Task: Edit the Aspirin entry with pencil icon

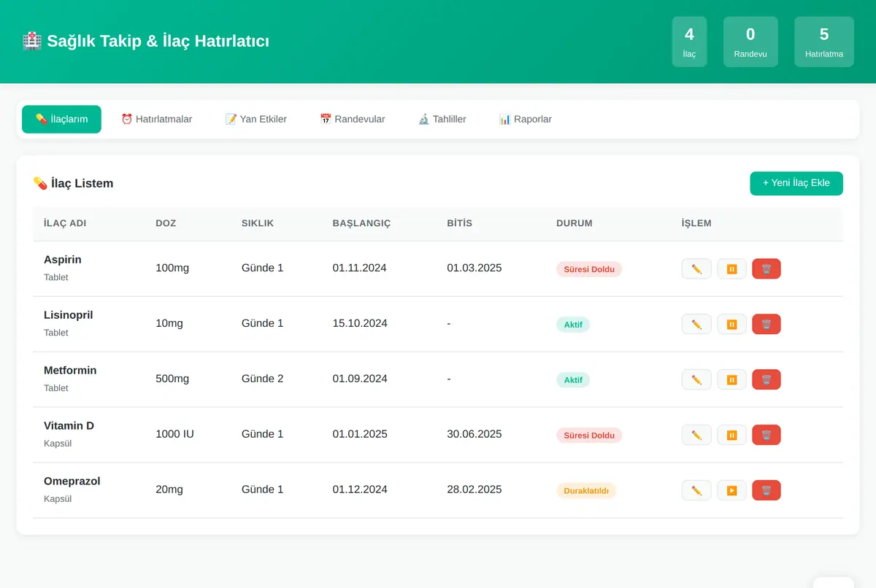Action: (696, 268)
